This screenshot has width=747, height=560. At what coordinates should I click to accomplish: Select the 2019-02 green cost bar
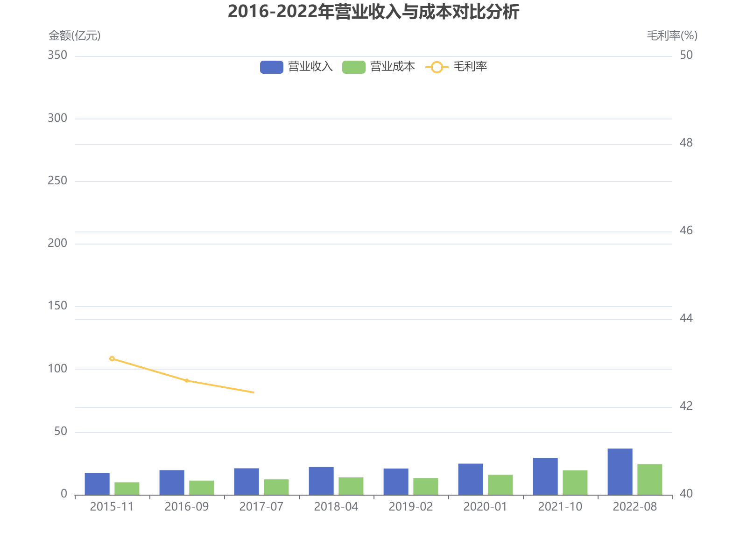pyautogui.click(x=426, y=487)
